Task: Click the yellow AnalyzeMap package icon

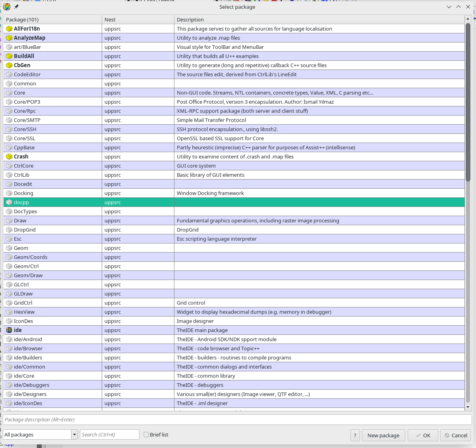Action: coord(9,38)
